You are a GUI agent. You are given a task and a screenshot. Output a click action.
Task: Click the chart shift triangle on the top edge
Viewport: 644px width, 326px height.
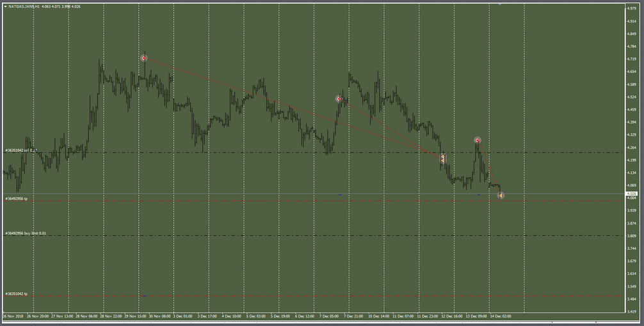[500, 4]
